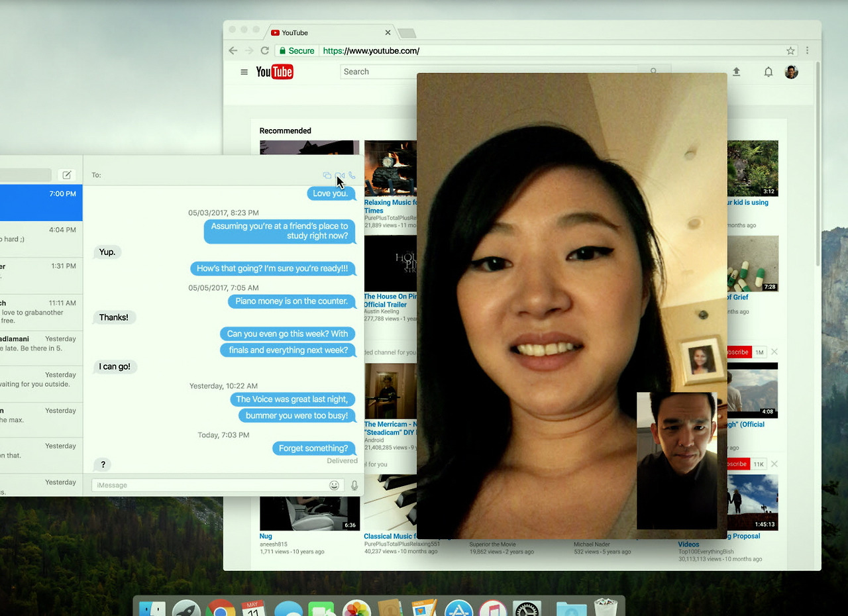The height and width of the screenshot is (616, 848).
Task: Click the YouTube logo
Action: coord(274,72)
